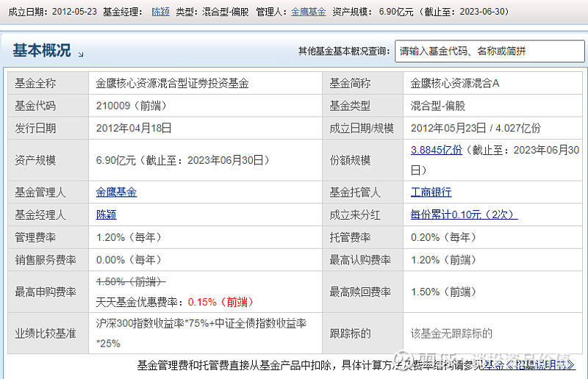
Task: Select struck-through fee 1.50%（前端）
Action: [x=131, y=281]
